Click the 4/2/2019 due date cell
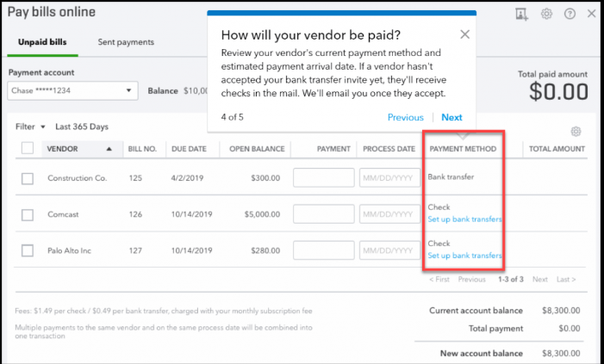The height and width of the screenshot is (364, 604). click(187, 178)
